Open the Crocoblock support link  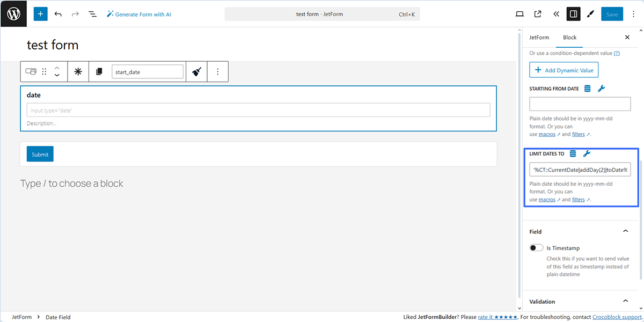[x=618, y=317]
